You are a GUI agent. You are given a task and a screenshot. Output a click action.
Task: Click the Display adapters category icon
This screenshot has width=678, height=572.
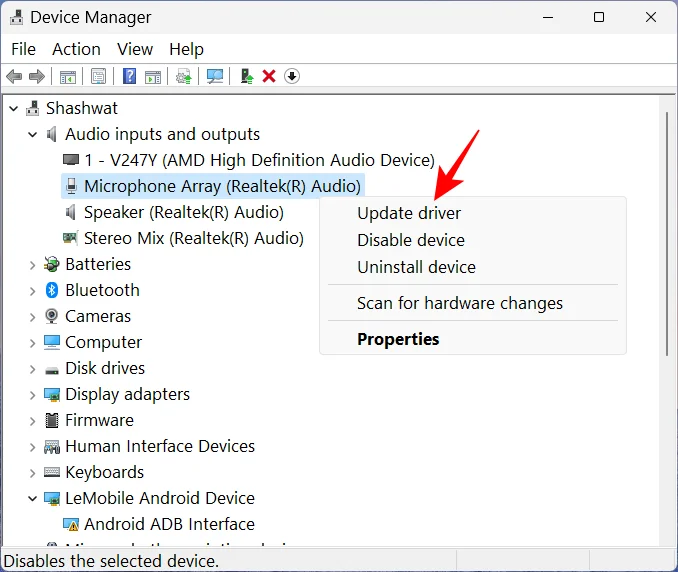pyautogui.click(x=52, y=394)
